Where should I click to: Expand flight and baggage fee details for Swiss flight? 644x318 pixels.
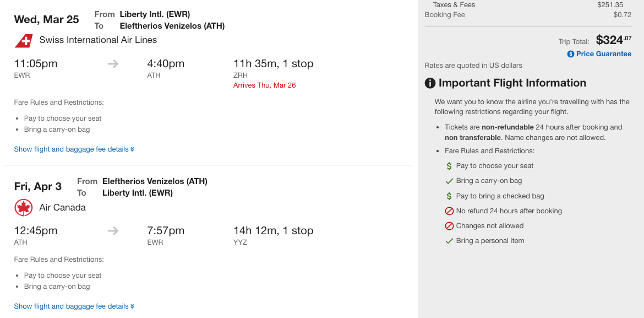(x=74, y=149)
